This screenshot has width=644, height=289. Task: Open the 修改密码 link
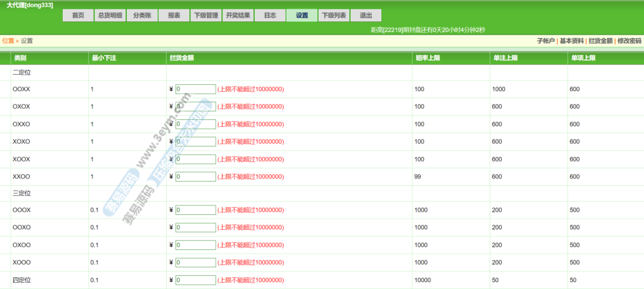tap(629, 41)
